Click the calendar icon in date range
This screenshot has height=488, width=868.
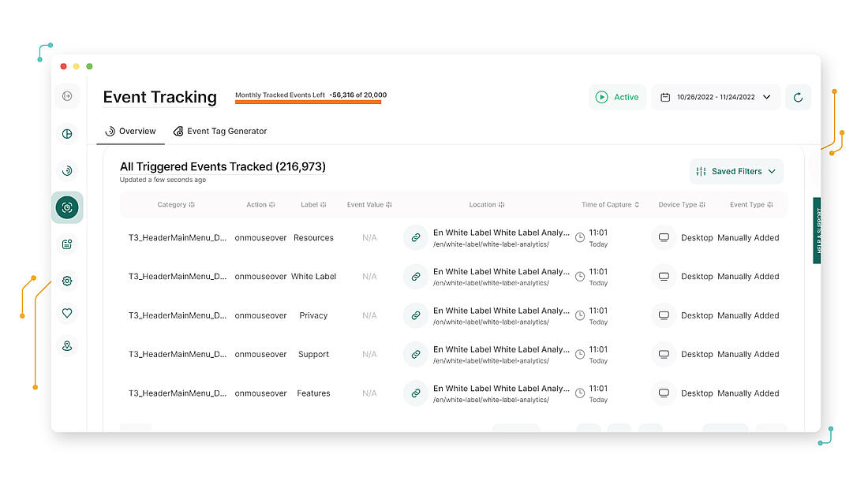click(x=665, y=98)
